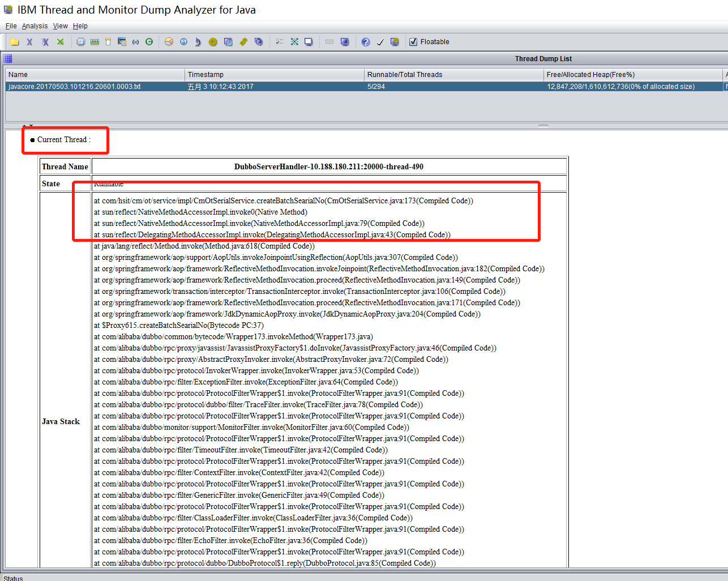
Task: Click the $Proxy615.createBatchSearialNo stack line
Action: pos(179,325)
